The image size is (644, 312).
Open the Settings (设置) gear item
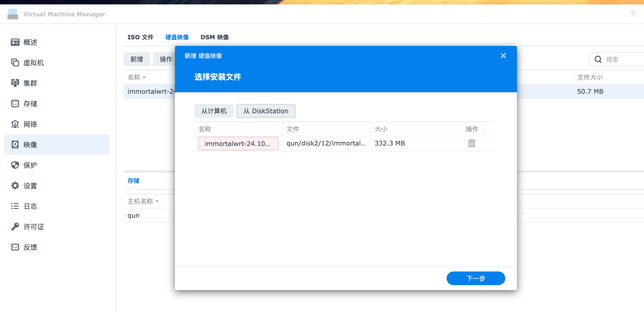pyautogui.click(x=30, y=186)
